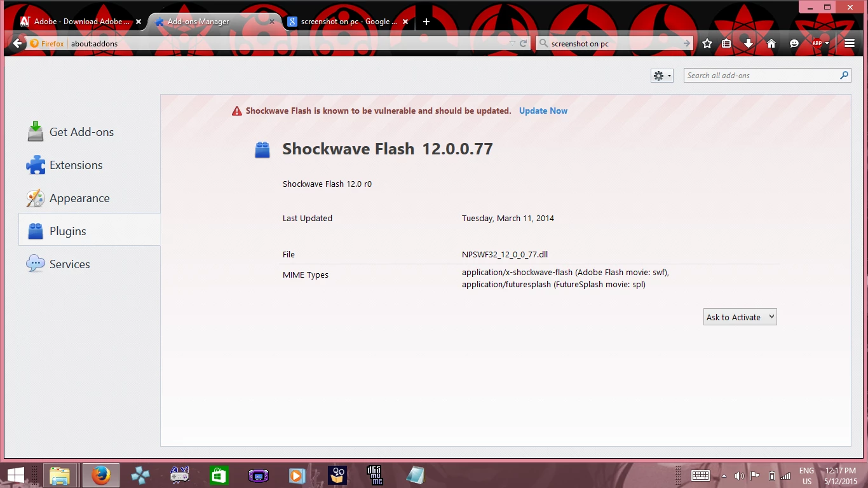Image resolution: width=868 pixels, height=488 pixels.
Task: Open the Windows Start button
Action: (x=16, y=475)
